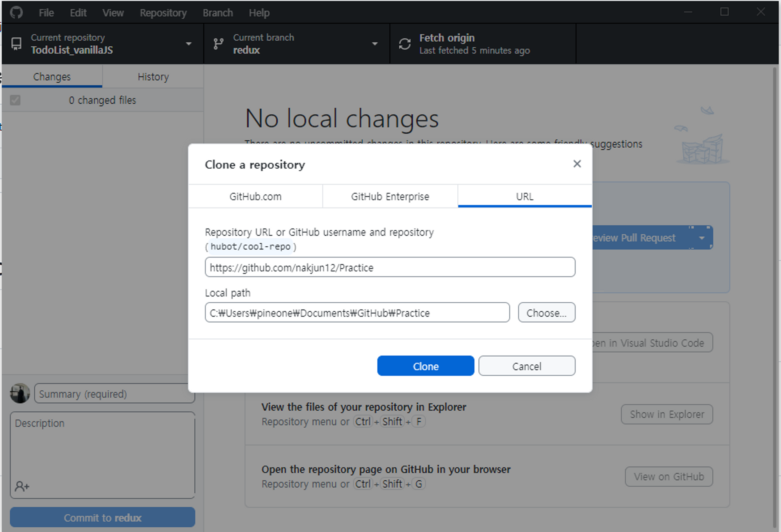Click the 'No local changes' heading
781x532 pixels.
(x=342, y=119)
